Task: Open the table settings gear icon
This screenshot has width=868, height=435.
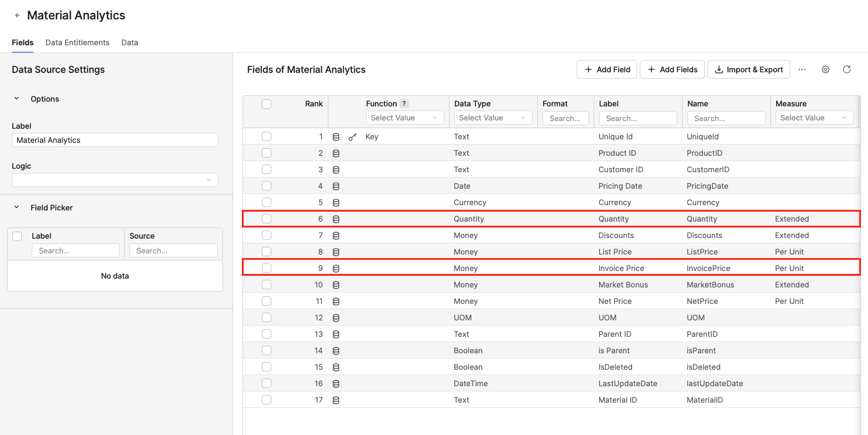Action: pos(826,69)
